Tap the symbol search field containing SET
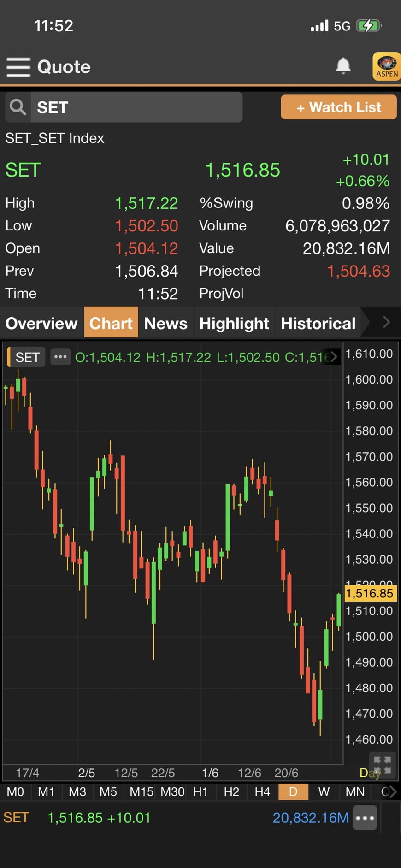This screenshot has height=868, width=401. click(x=136, y=107)
